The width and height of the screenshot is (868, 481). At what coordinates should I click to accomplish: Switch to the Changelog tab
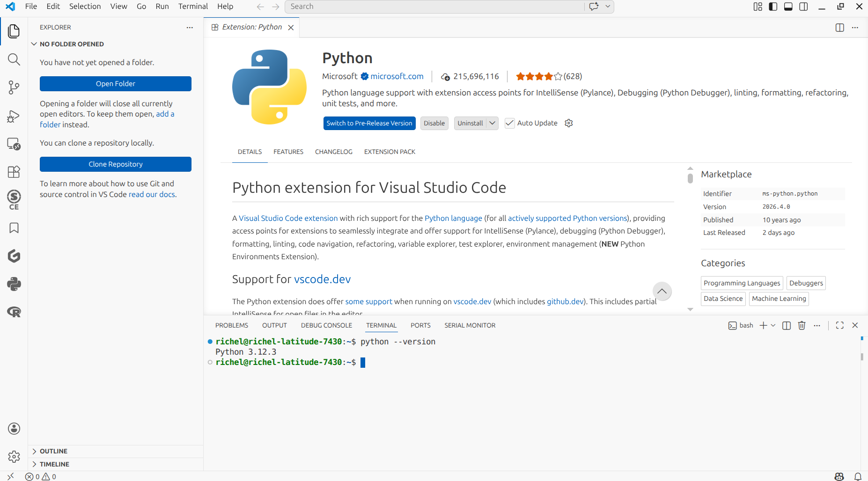click(x=333, y=152)
